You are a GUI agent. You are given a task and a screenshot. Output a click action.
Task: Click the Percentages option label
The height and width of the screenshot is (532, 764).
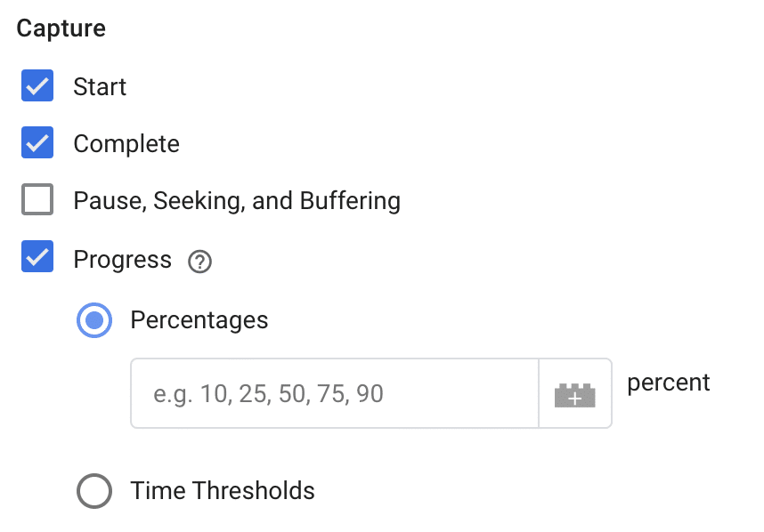[x=199, y=320]
